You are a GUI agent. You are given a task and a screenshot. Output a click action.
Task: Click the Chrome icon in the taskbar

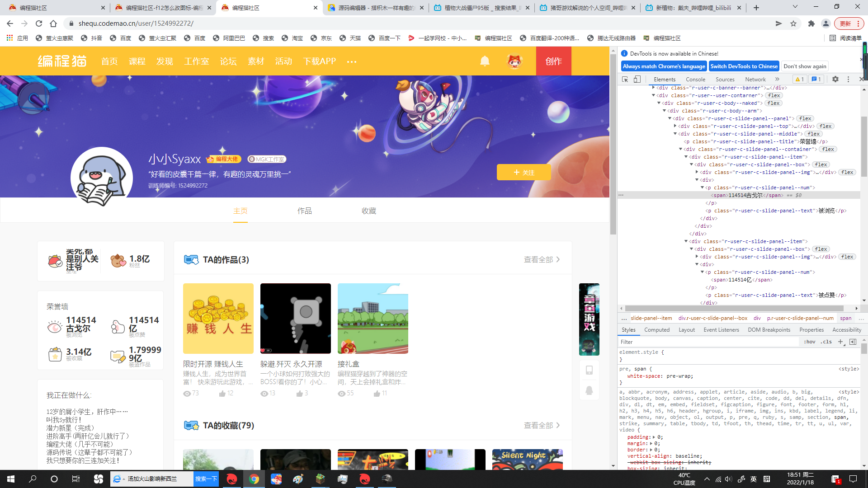[x=254, y=479]
